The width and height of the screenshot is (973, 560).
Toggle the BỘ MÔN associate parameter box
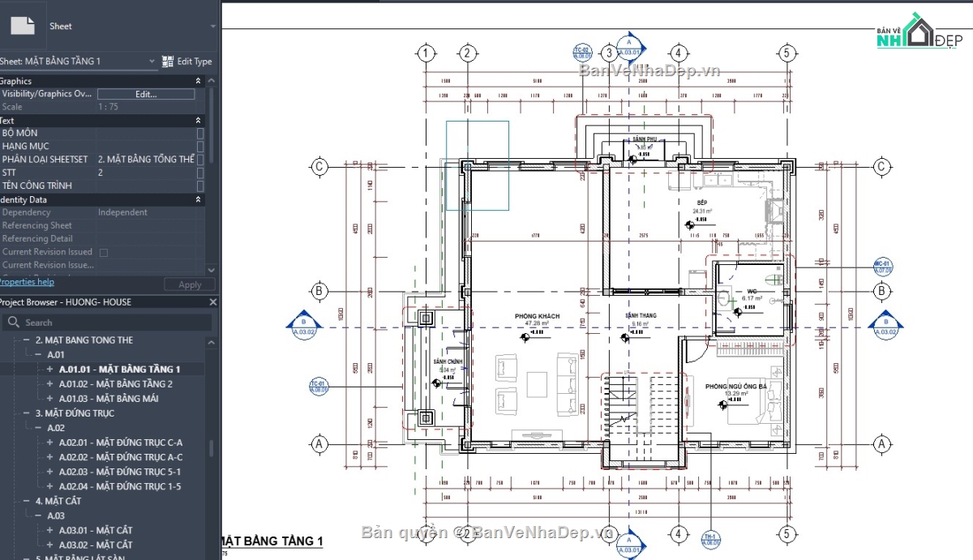200,134
